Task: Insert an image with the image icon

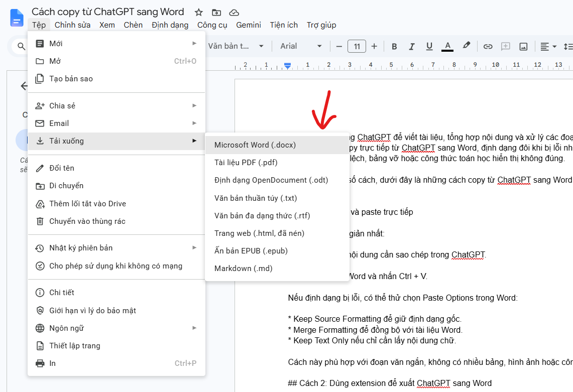Action: (x=523, y=46)
